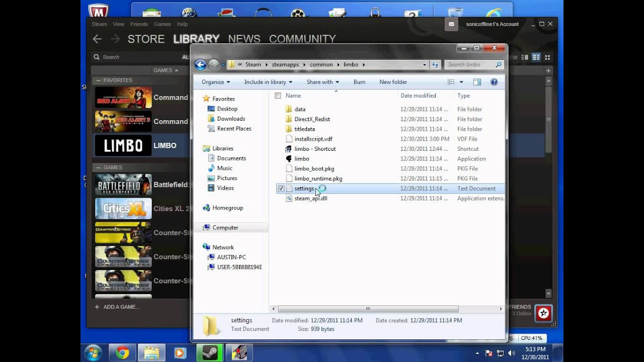Select AUSTIN-PC under Network
Screen dimensions: 644x362
pyautogui.click(x=231, y=257)
